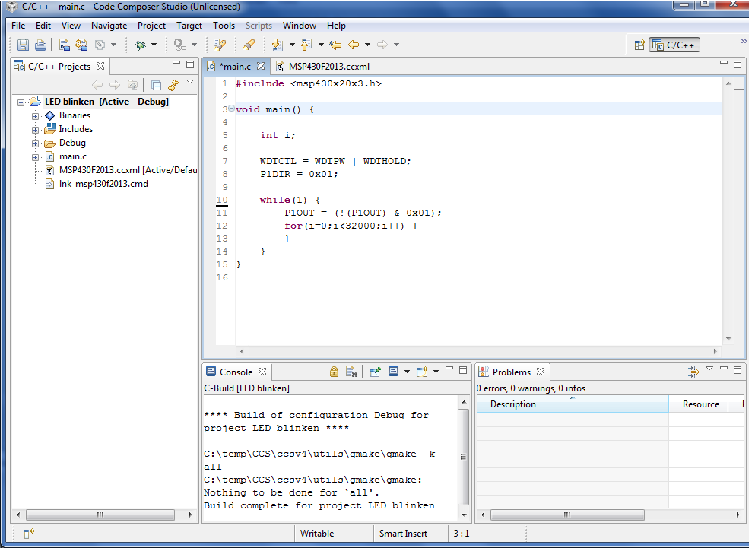The width and height of the screenshot is (750, 548).
Task: Select lnk_msp430f2013.cmd file in project tree
Action: [102, 183]
